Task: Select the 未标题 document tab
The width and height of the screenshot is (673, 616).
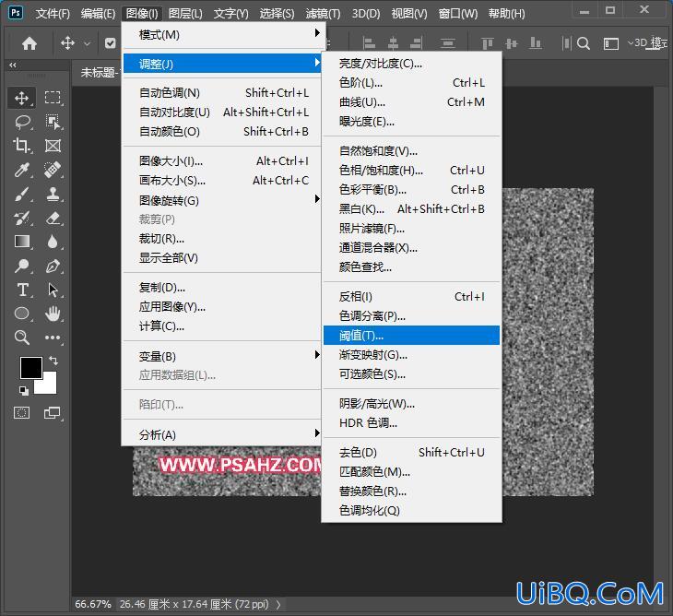Action: (99, 72)
